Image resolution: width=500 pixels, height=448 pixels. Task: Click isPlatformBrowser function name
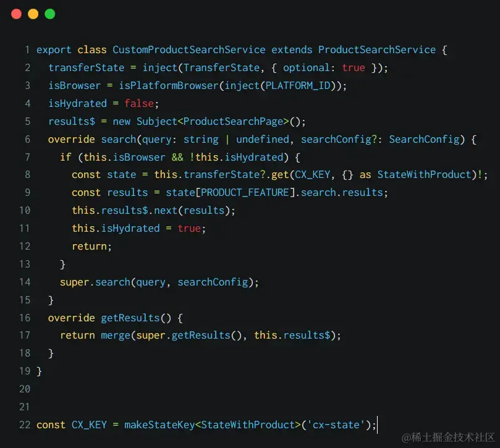coord(169,85)
